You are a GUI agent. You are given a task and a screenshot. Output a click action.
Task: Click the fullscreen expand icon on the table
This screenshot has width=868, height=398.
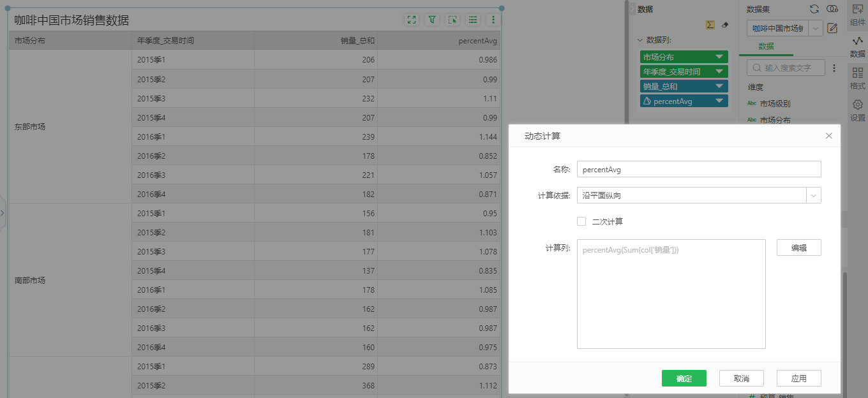click(412, 20)
